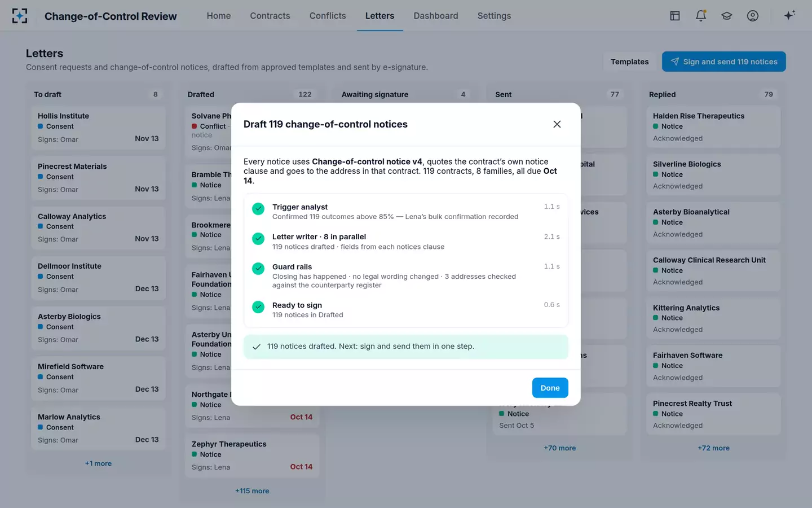Open the Calloway Clinical Research Unit card
The height and width of the screenshot is (508, 812).
[713, 271]
